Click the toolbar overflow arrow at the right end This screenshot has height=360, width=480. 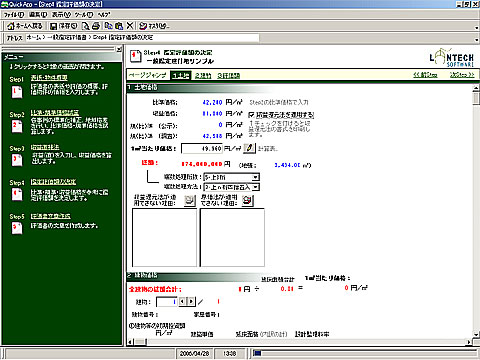click(x=477, y=28)
